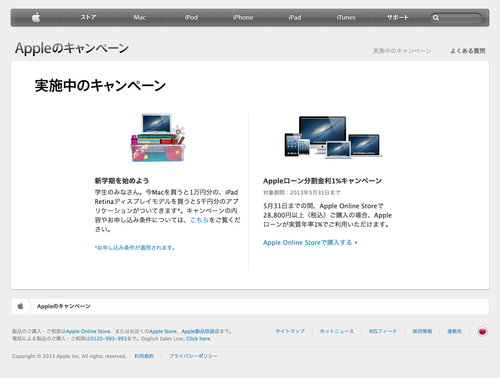
Task: Click the school supplies box image
Action: click(158, 137)
